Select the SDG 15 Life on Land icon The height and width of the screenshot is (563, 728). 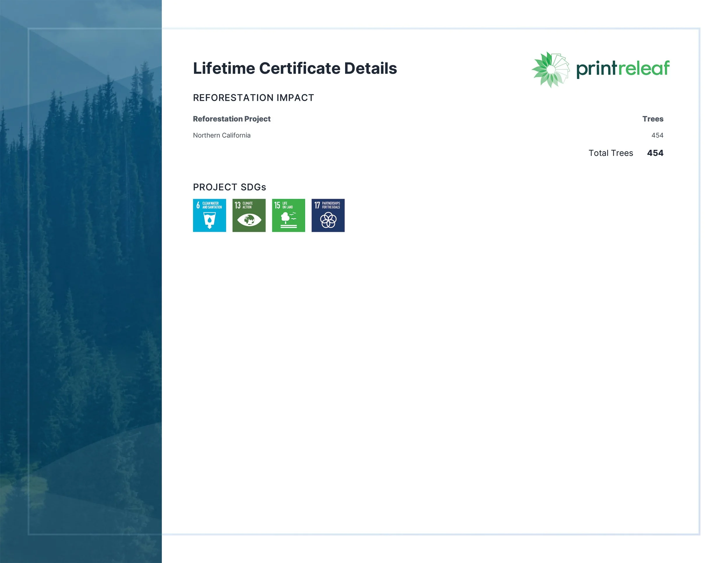(x=288, y=215)
